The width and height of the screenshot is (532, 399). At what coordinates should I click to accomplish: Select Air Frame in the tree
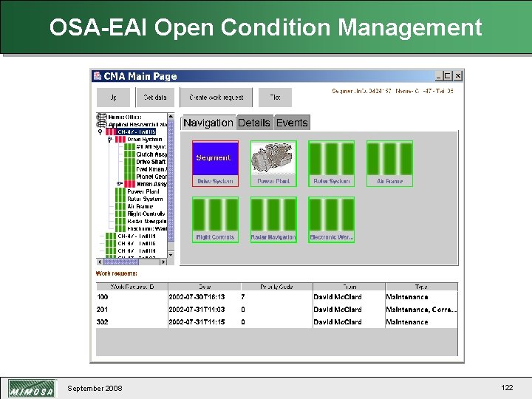coord(140,206)
